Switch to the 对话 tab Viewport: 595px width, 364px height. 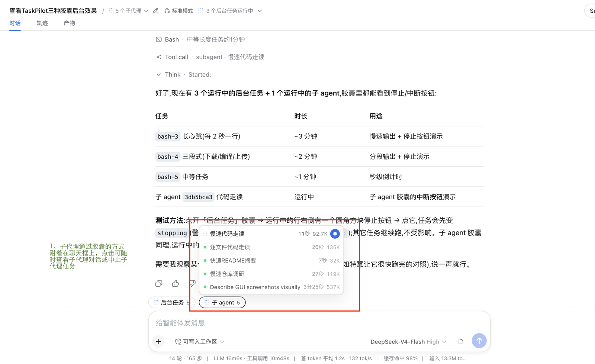pyautogui.click(x=15, y=23)
